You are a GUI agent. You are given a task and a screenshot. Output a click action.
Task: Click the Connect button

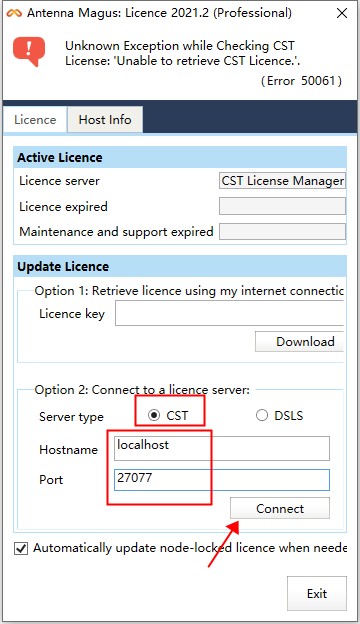280,508
